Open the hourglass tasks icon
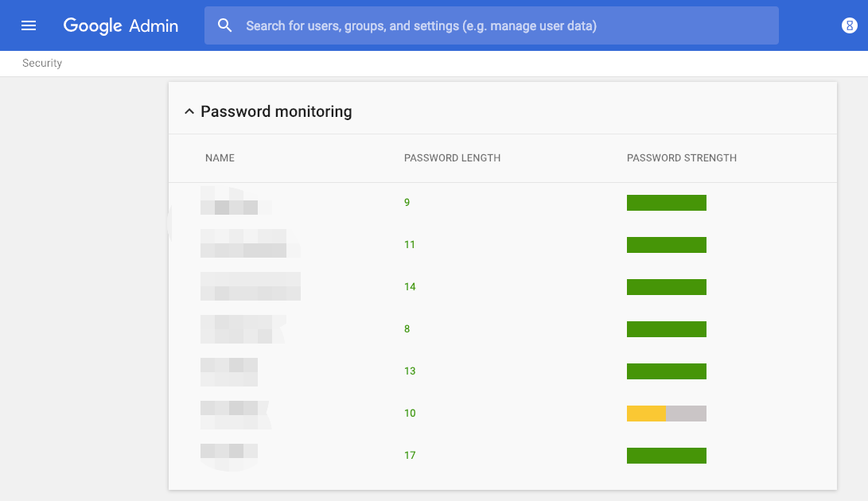The width and height of the screenshot is (868, 501). pyautogui.click(x=849, y=25)
